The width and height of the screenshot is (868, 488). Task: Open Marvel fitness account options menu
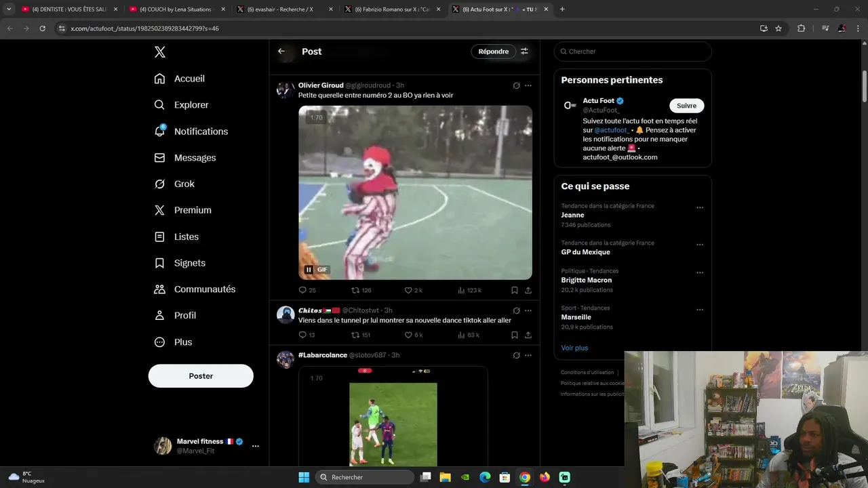pyautogui.click(x=256, y=446)
